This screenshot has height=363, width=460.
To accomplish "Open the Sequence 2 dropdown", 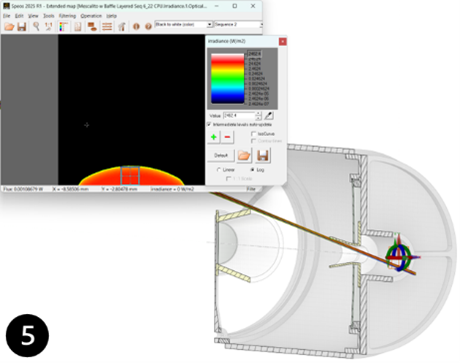I will (238, 24).
